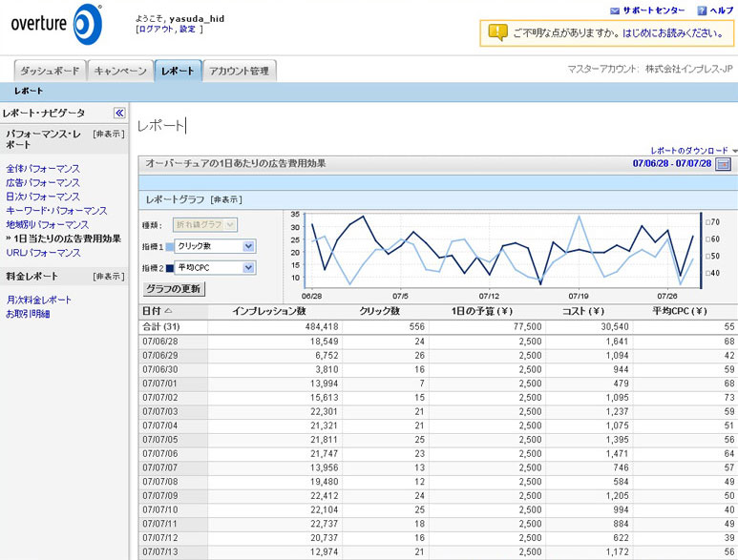Click the sort arrow beside 日付 header
The width and height of the screenshot is (738, 560).
(x=169, y=311)
